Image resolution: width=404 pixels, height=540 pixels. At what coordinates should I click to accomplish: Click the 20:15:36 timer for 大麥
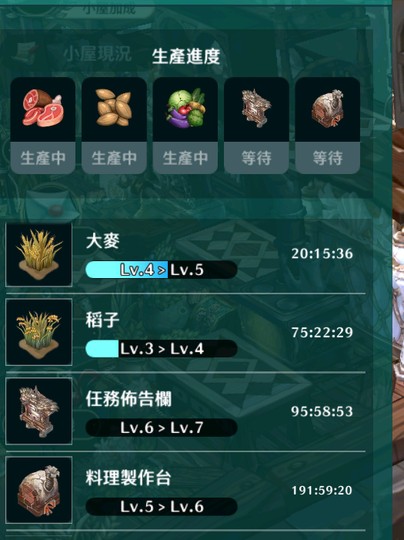[x=322, y=254]
